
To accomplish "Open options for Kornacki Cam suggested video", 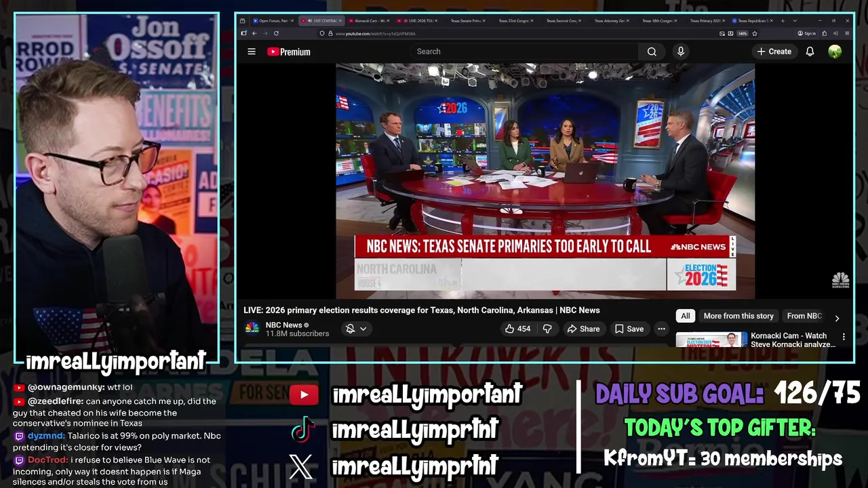I will [844, 336].
